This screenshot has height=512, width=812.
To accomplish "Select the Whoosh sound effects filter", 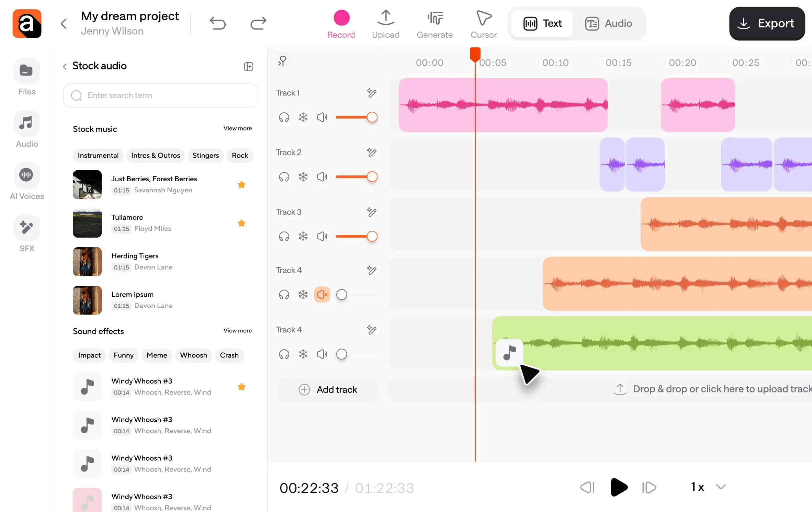I will (x=193, y=355).
